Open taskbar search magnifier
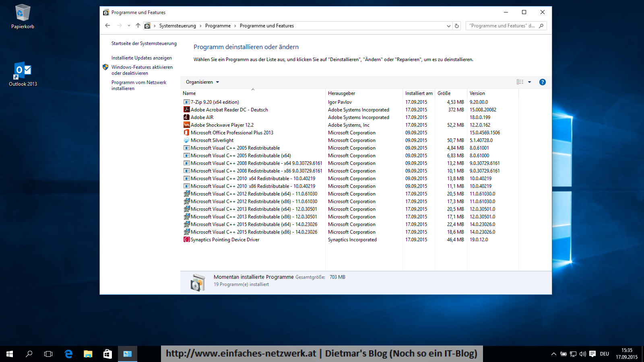This screenshot has height=362, width=644. click(29, 354)
